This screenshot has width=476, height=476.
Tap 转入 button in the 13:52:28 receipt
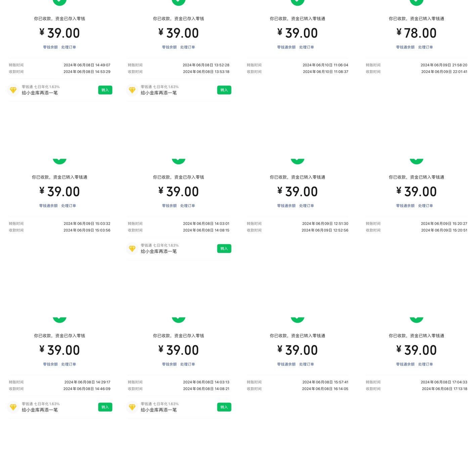click(x=224, y=90)
